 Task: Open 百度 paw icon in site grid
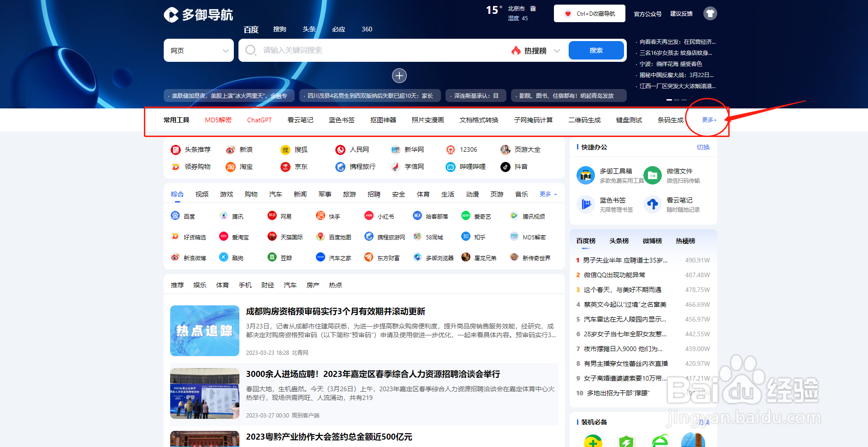point(175,215)
